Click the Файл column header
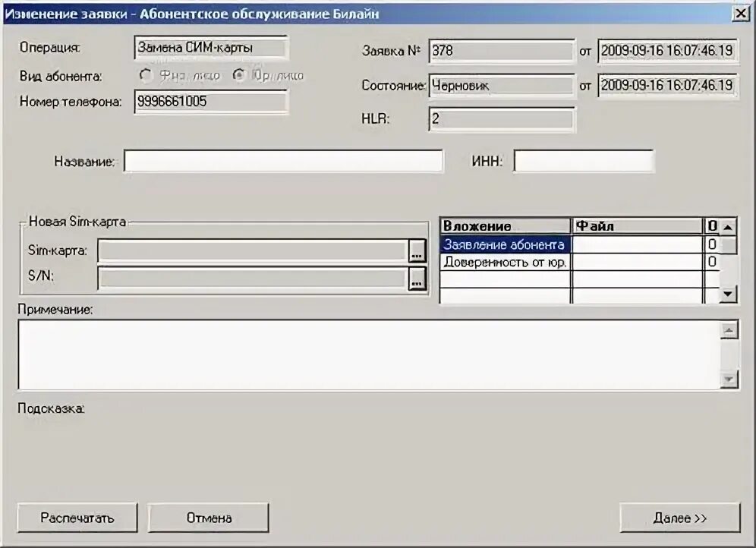This screenshot has height=548, width=756. pyautogui.click(x=638, y=225)
